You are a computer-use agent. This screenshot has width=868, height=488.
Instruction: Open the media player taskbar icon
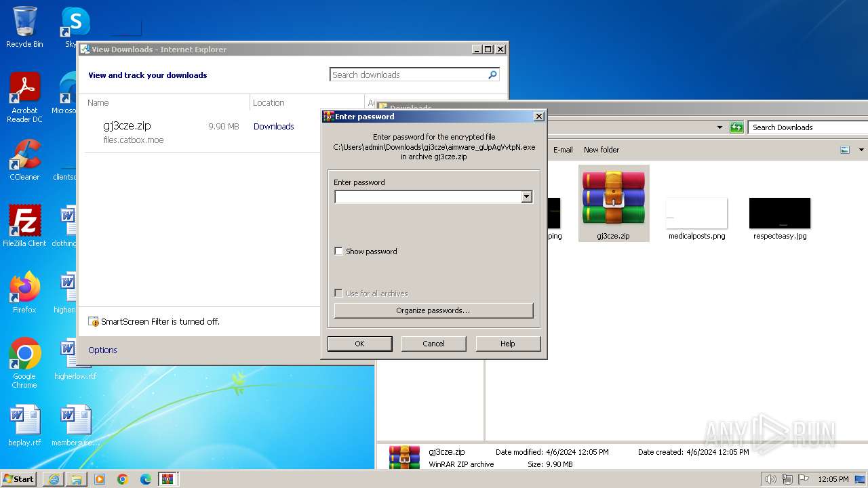point(100,479)
